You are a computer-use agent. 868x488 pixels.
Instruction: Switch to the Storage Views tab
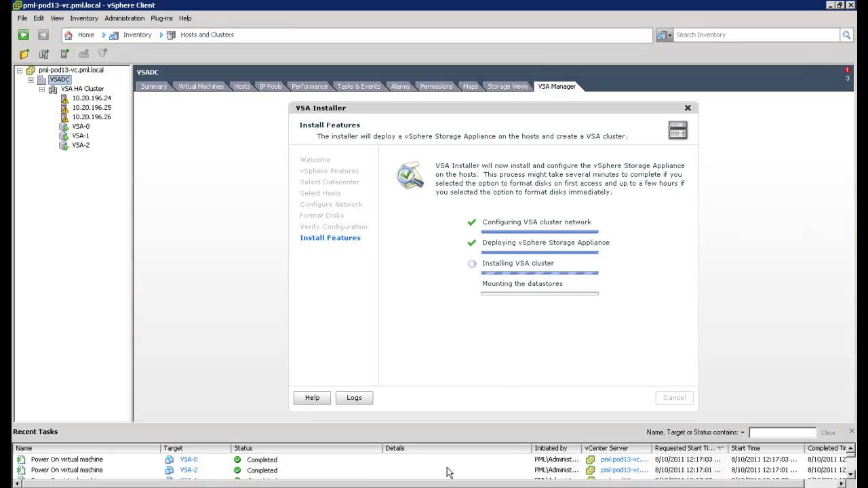(x=507, y=87)
